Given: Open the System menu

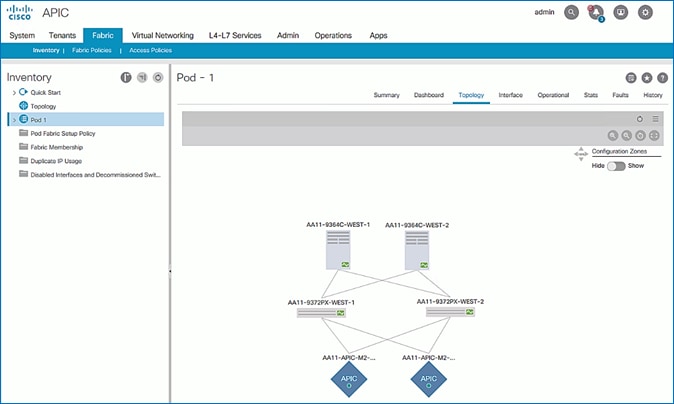Looking at the screenshot, I should (22, 35).
